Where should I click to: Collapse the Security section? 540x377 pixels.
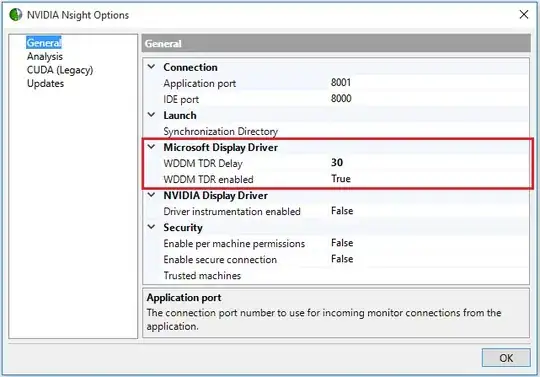point(152,227)
